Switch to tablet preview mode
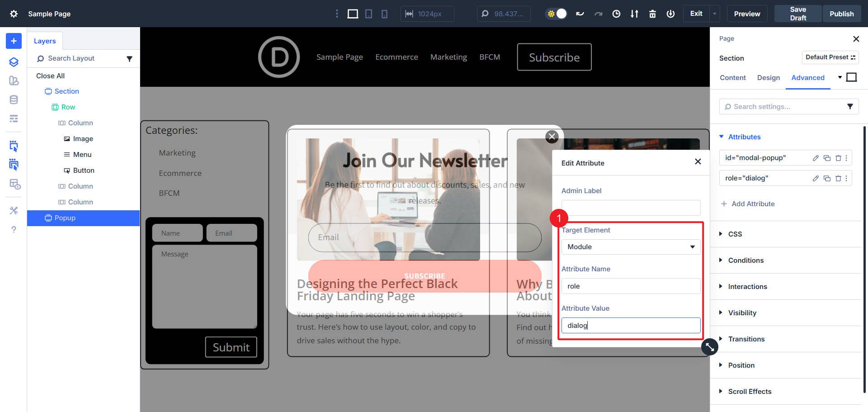This screenshot has height=412, width=868. [368, 14]
